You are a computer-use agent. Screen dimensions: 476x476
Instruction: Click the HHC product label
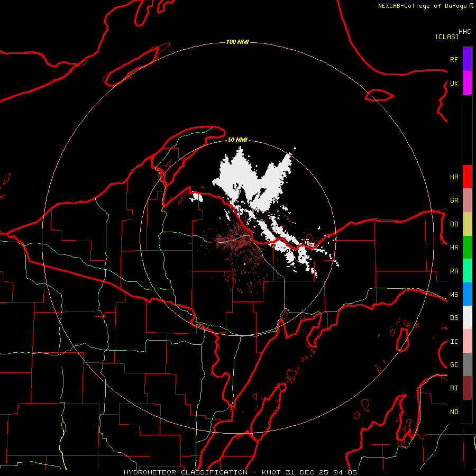tap(464, 32)
